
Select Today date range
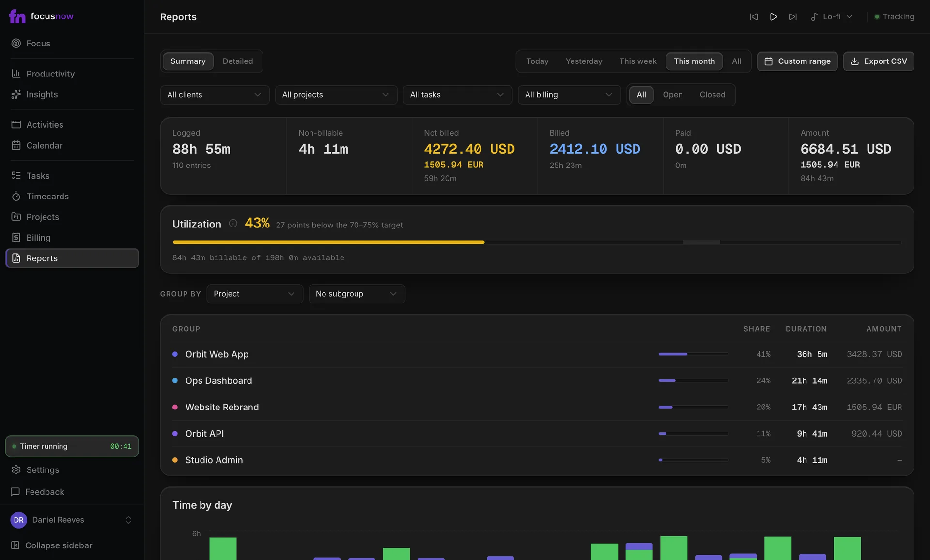537,61
